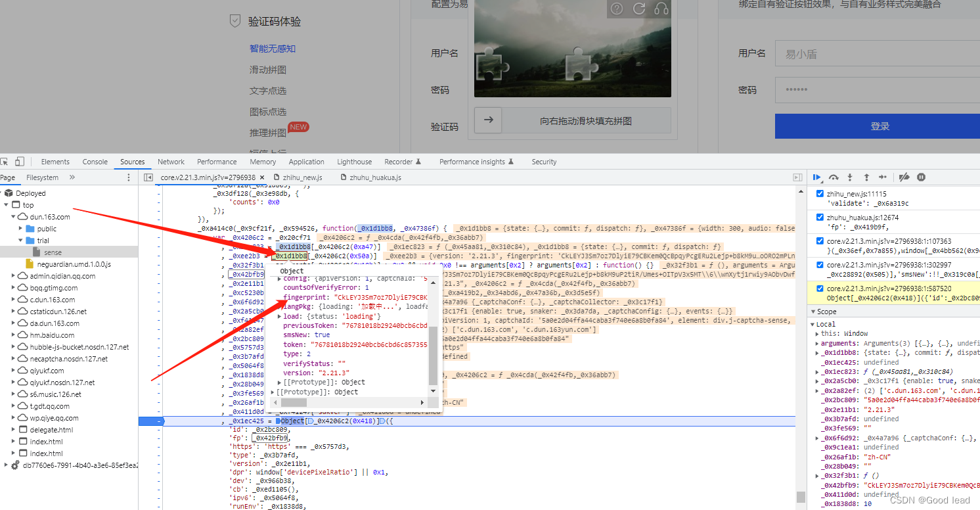Click the captcha help question-mark icon

(617, 9)
